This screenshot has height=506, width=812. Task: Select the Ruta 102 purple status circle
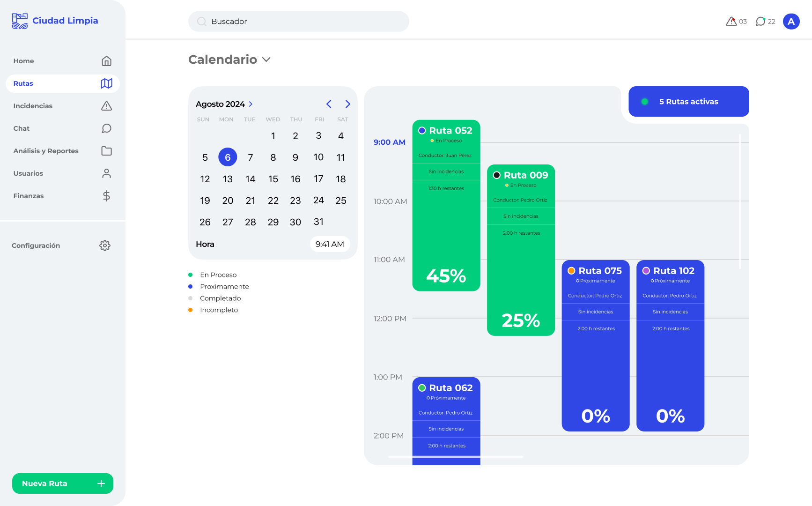(x=646, y=271)
